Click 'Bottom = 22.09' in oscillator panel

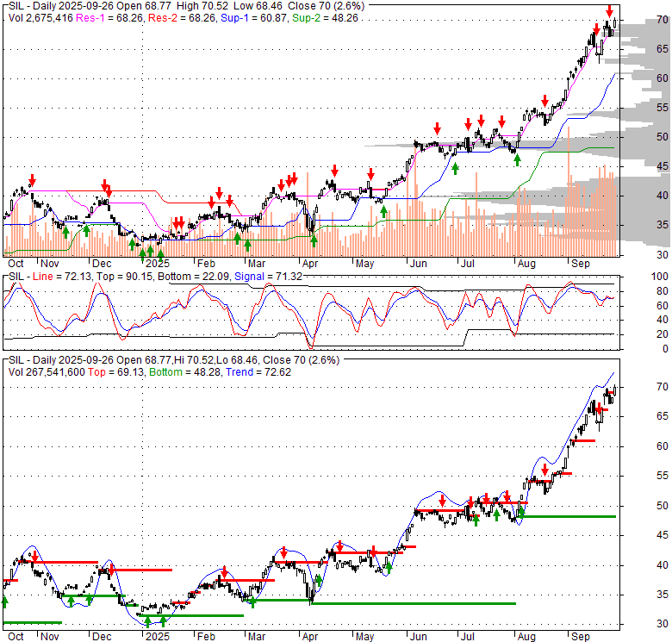point(194,277)
